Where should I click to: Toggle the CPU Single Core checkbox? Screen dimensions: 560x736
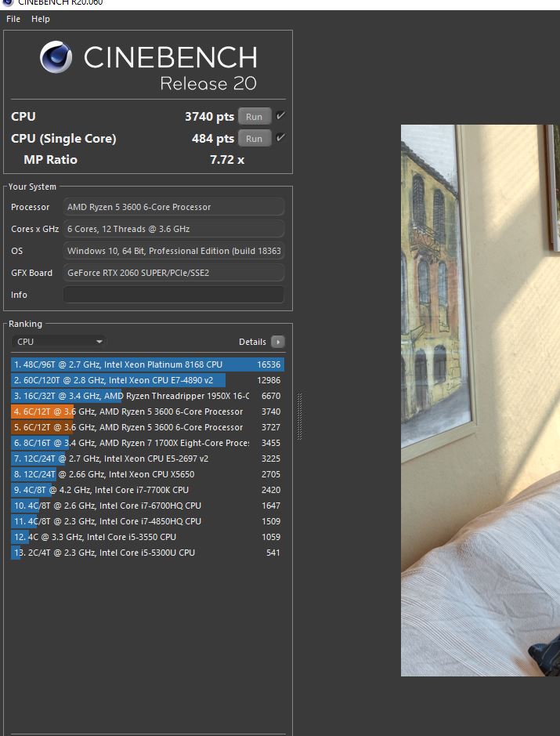click(x=280, y=137)
